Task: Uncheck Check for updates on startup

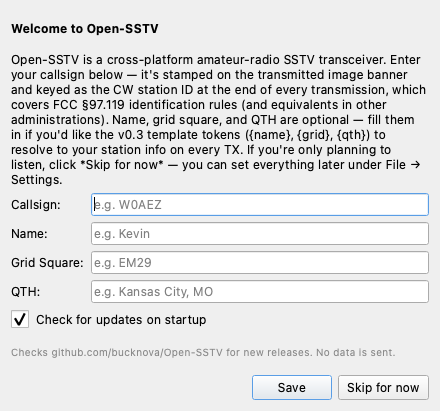Action: click(x=20, y=319)
